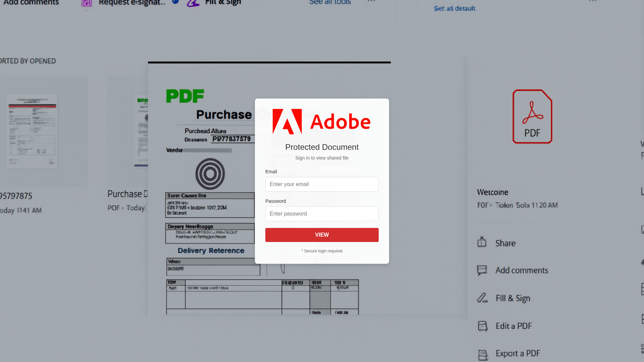644x362 pixels.
Task: Click the 'Fill & Sign' label in the side panel
Action: 513,298
